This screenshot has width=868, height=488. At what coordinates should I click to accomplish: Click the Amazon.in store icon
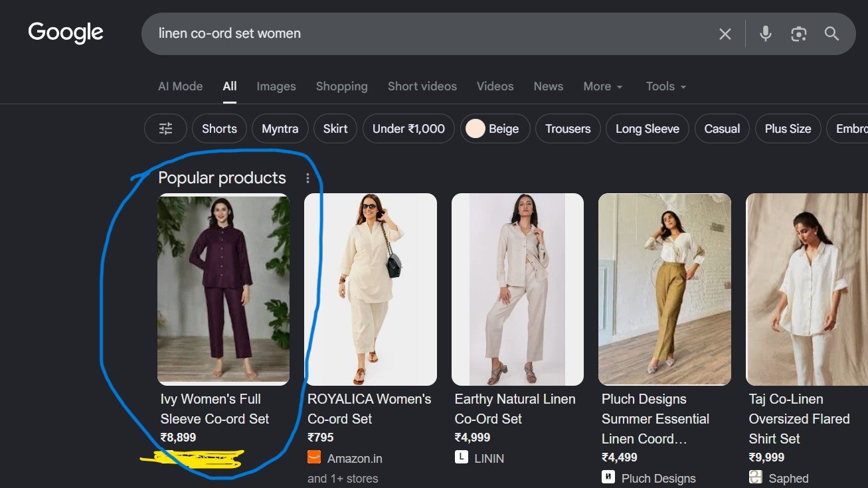coord(314,457)
